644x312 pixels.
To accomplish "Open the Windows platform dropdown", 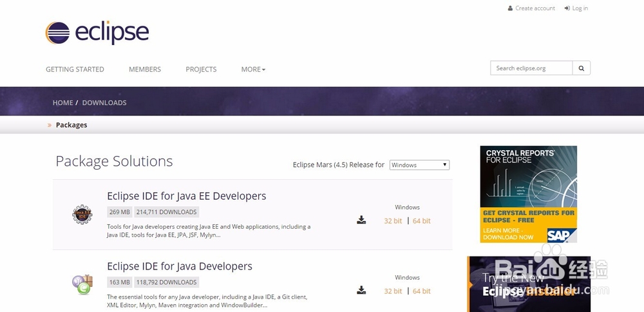I will (419, 165).
